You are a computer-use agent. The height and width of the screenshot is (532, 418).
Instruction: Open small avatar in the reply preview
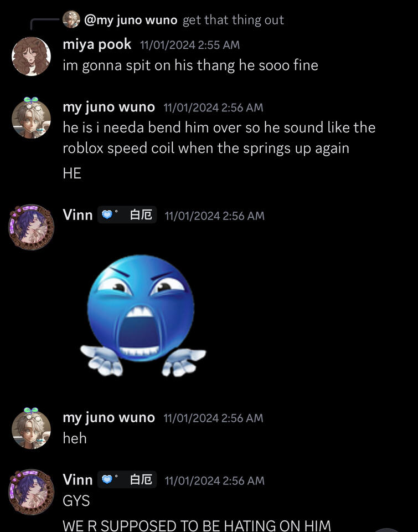[x=71, y=20]
